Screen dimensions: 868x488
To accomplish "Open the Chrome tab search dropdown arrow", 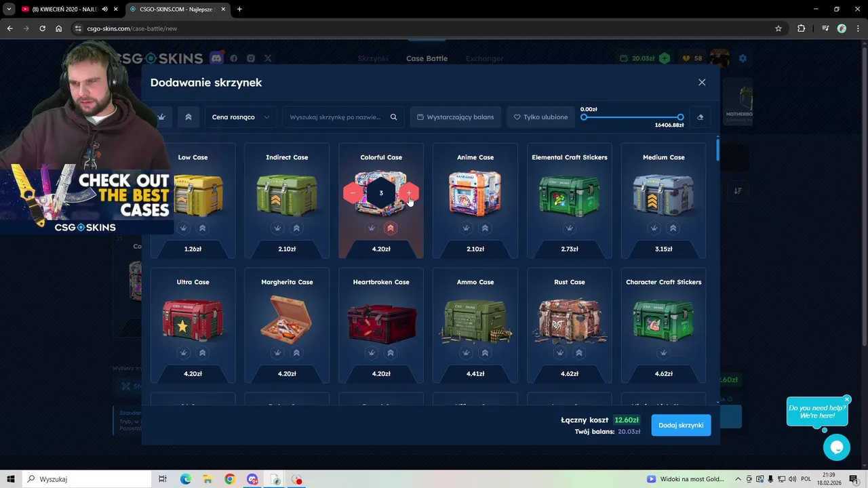I will click(9, 9).
